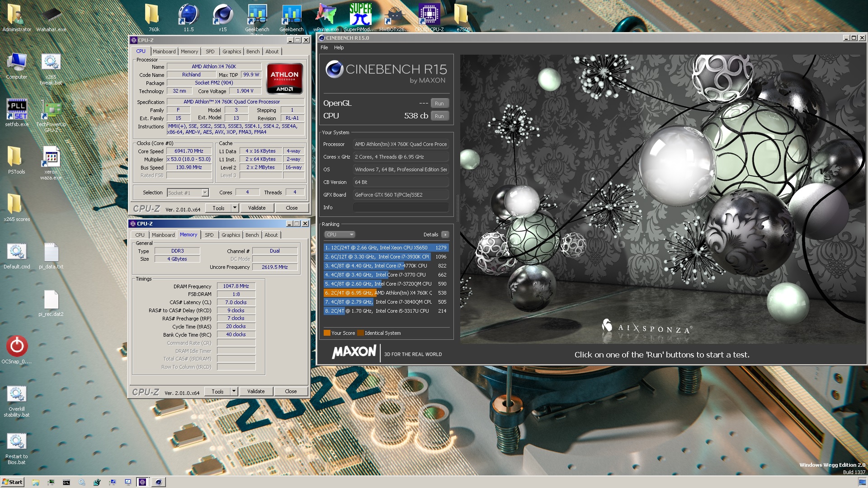Select the Restart to Bios.bat icon
The width and height of the screenshot is (868, 488).
click(x=17, y=449)
